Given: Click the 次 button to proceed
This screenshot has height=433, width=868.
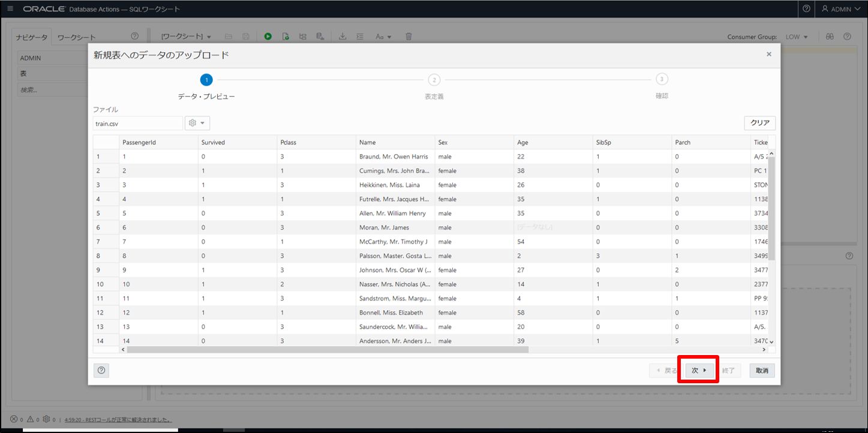Looking at the screenshot, I should tap(699, 371).
